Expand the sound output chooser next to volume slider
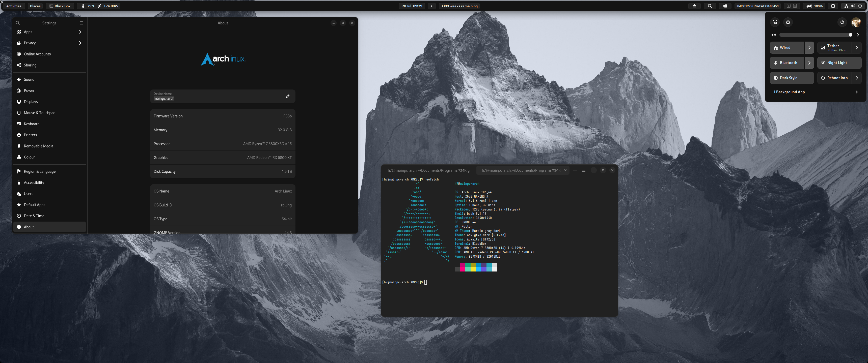The image size is (868, 363). point(858,35)
